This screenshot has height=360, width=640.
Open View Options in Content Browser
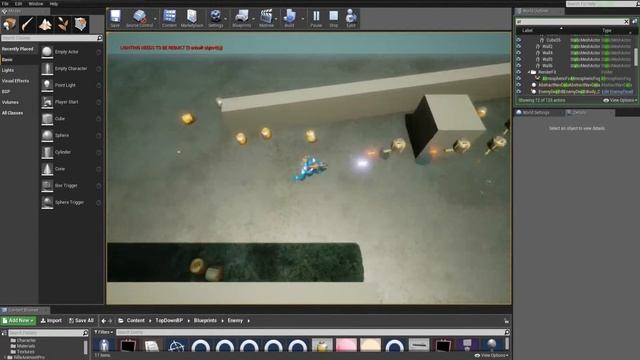click(x=492, y=356)
